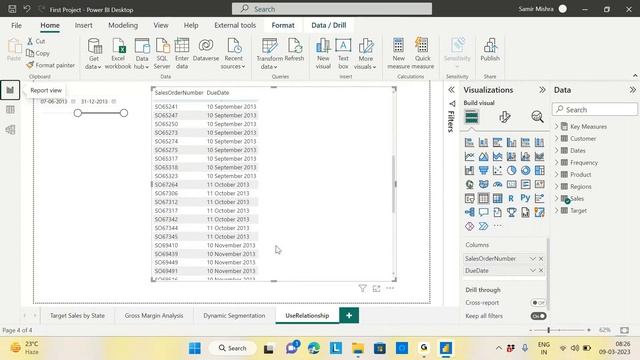Screen dimensions: 640x360
Task: Expand the Key Measures table
Action: click(x=557, y=127)
